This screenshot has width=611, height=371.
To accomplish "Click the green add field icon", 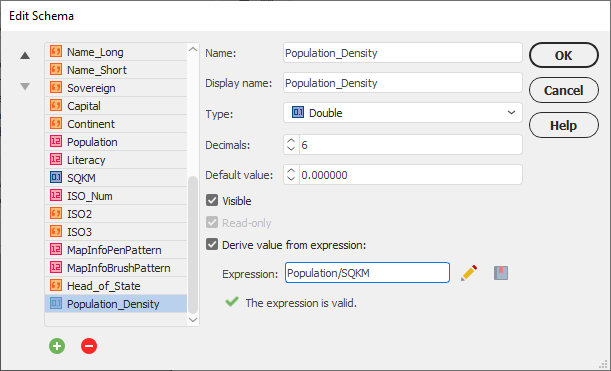I will [x=57, y=346].
